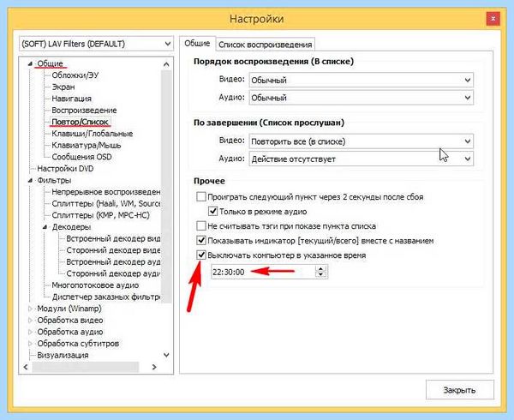This screenshot has width=514, height=420.
Task: Expand the Обработка аудио node
Action: point(30,332)
